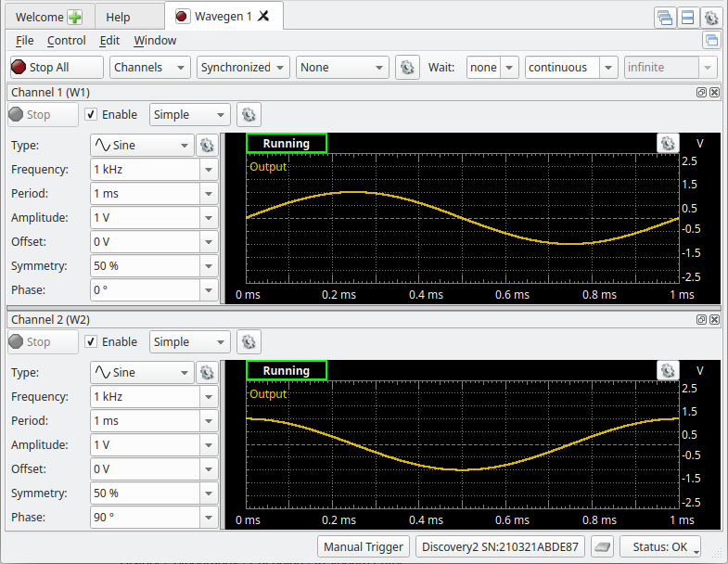Close the Channel 1 (W1) panel
728x564 pixels.
coord(714,93)
